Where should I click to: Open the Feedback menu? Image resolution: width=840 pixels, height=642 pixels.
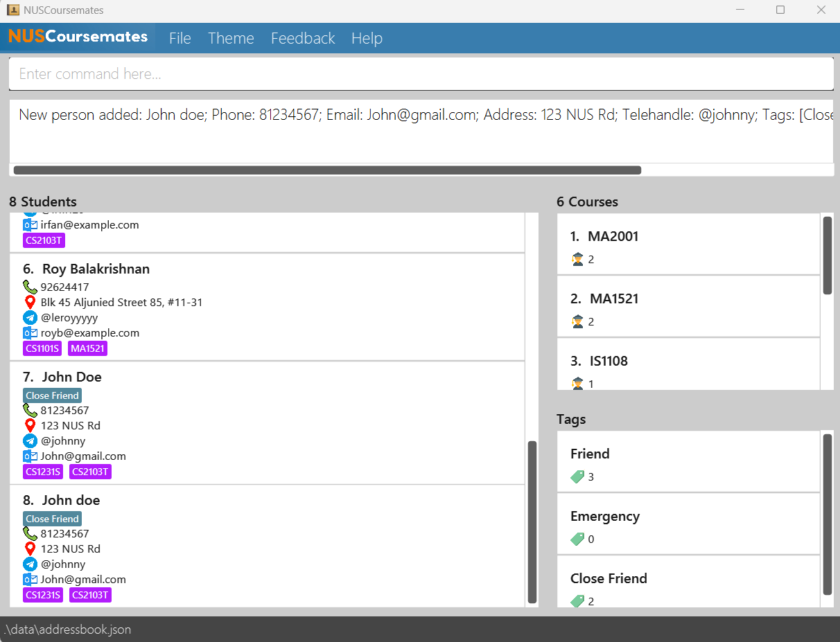click(303, 38)
